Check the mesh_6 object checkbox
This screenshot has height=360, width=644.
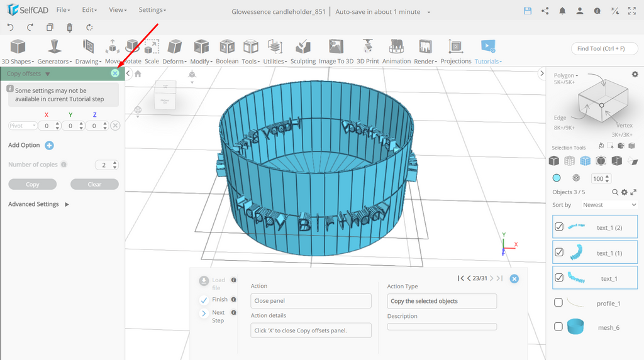[x=558, y=327]
